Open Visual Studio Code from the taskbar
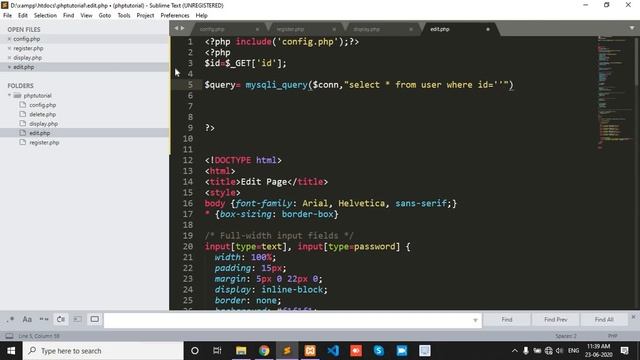 tap(333, 351)
